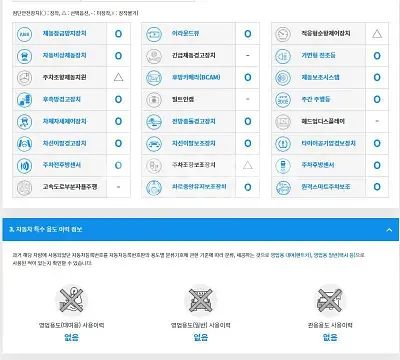Click the 후방카메라(BCAM) label
400x360 pixels.
[x=196, y=77]
